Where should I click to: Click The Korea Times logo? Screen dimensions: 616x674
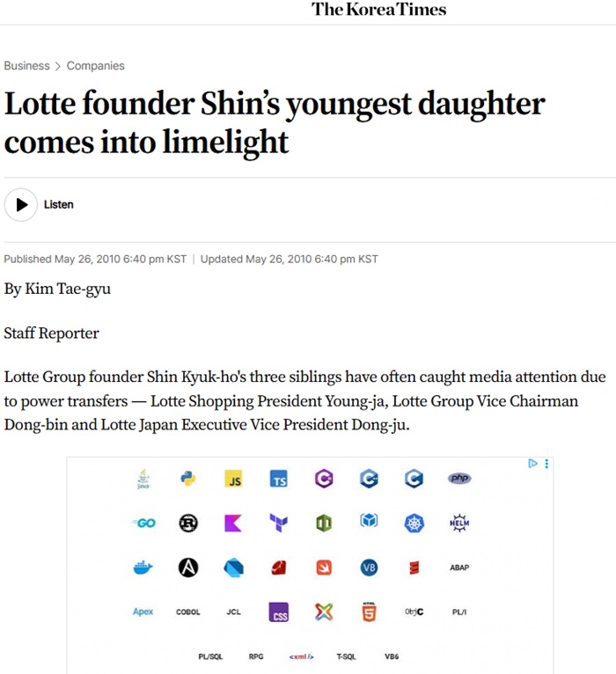(x=378, y=10)
